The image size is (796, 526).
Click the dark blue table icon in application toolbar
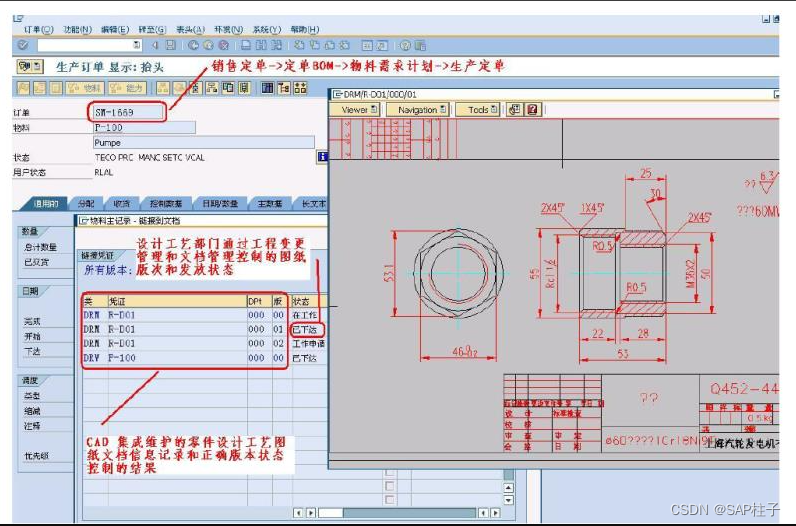[268, 88]
